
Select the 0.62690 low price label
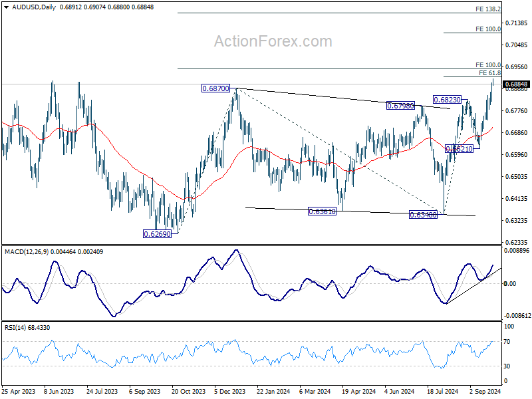[x=157, y=234]
